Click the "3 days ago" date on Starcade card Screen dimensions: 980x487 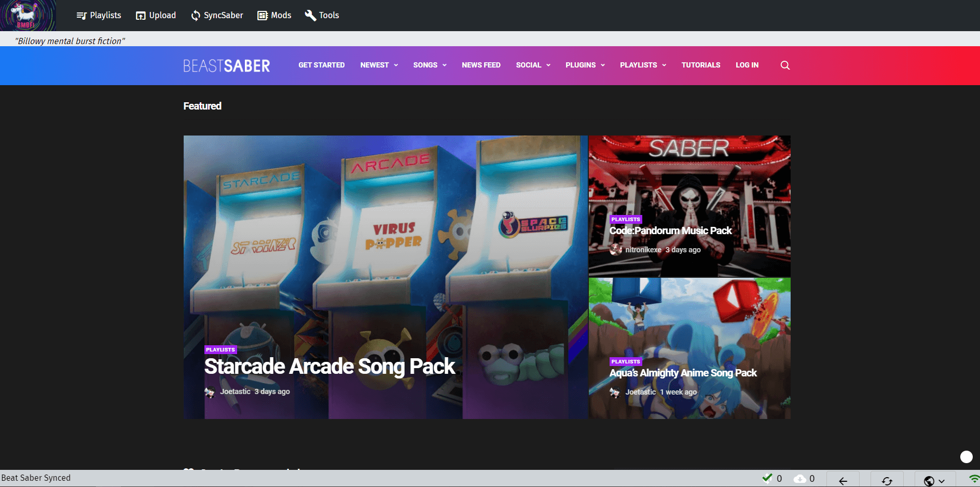tap(272, 391)
